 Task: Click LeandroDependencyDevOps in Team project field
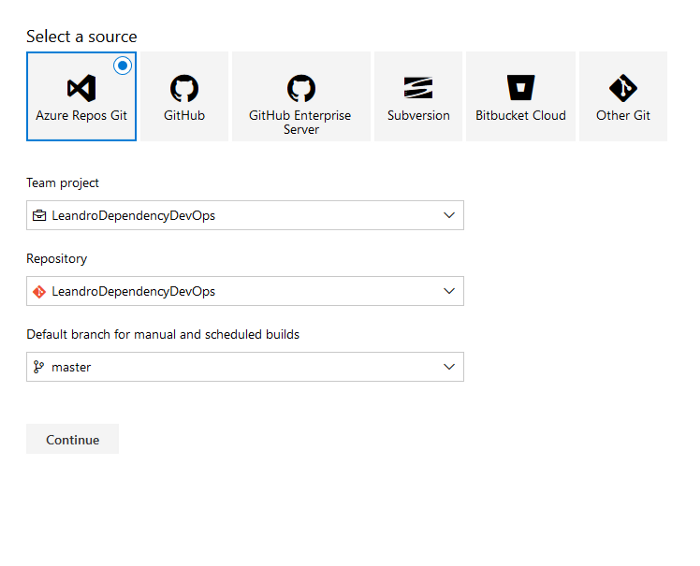(133, 216)
